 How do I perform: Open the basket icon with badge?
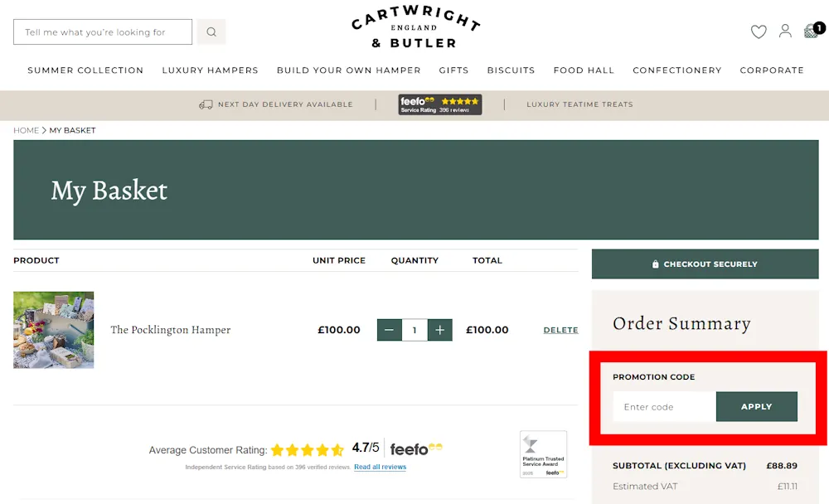[813, 30]
